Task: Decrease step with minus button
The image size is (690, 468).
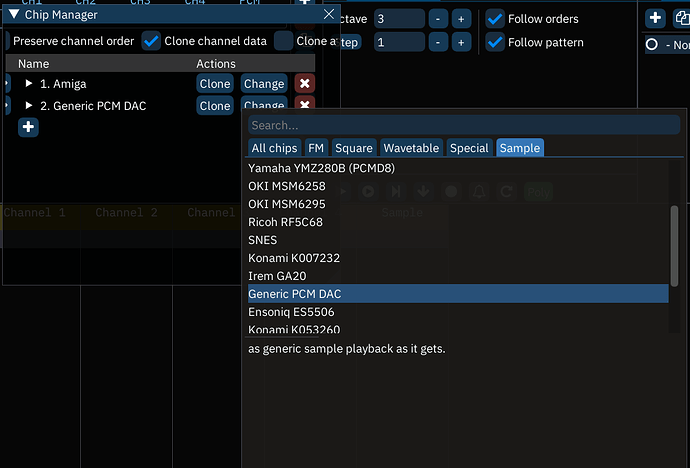Action: pos(438,42)
